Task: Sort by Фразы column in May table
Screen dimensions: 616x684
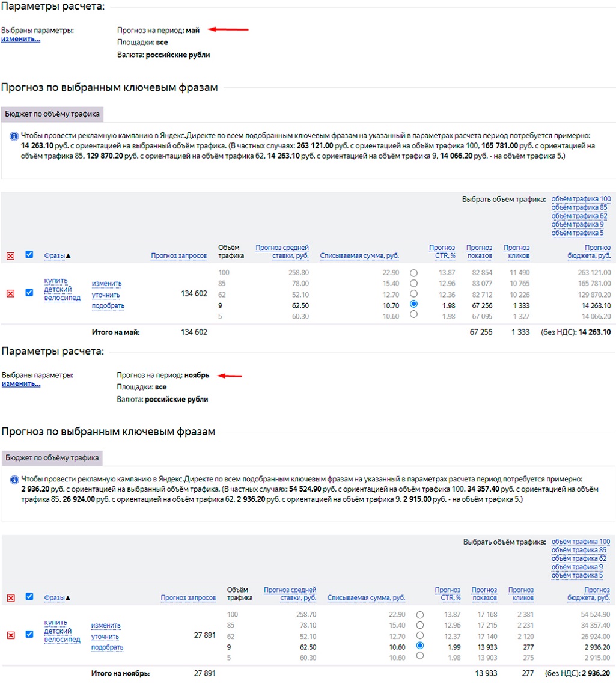Action: [55, 256]
